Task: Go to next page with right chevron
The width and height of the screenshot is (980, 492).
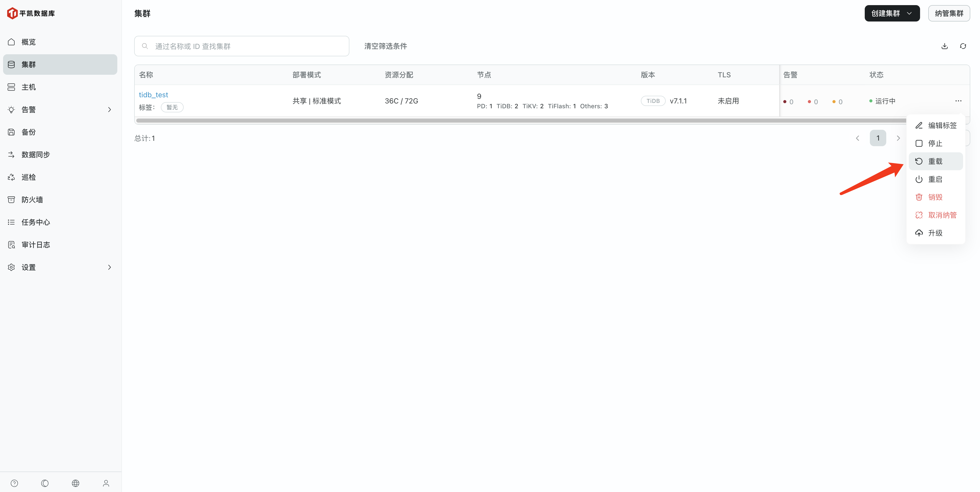Action: [x=898, y=138]
